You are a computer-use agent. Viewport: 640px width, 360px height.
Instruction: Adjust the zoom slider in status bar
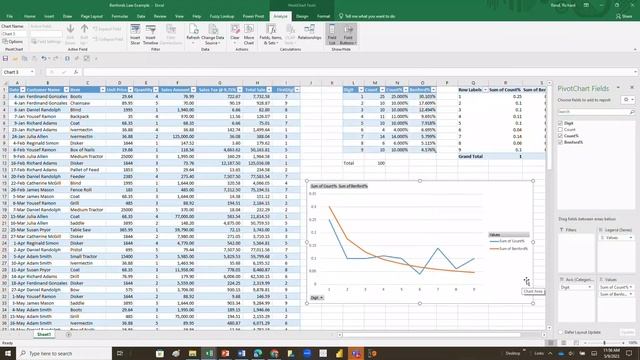pyautogui.click(x=604, y=343)
